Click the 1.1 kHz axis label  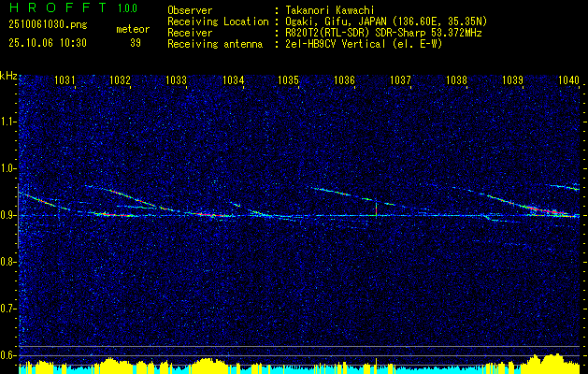7,122
